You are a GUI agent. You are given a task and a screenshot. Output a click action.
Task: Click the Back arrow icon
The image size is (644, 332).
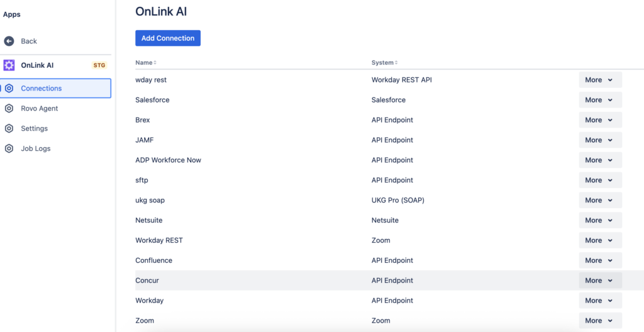coord(9,41)
